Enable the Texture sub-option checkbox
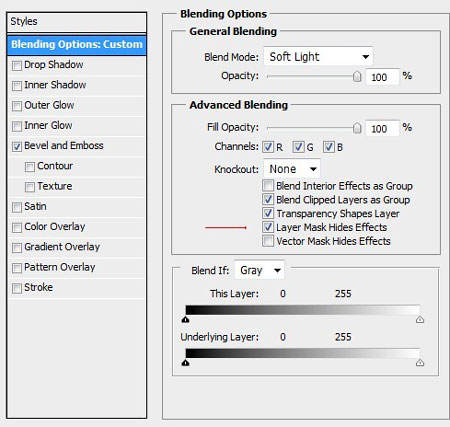This screenshot has height=427, width=450. (x=30, y=187)
